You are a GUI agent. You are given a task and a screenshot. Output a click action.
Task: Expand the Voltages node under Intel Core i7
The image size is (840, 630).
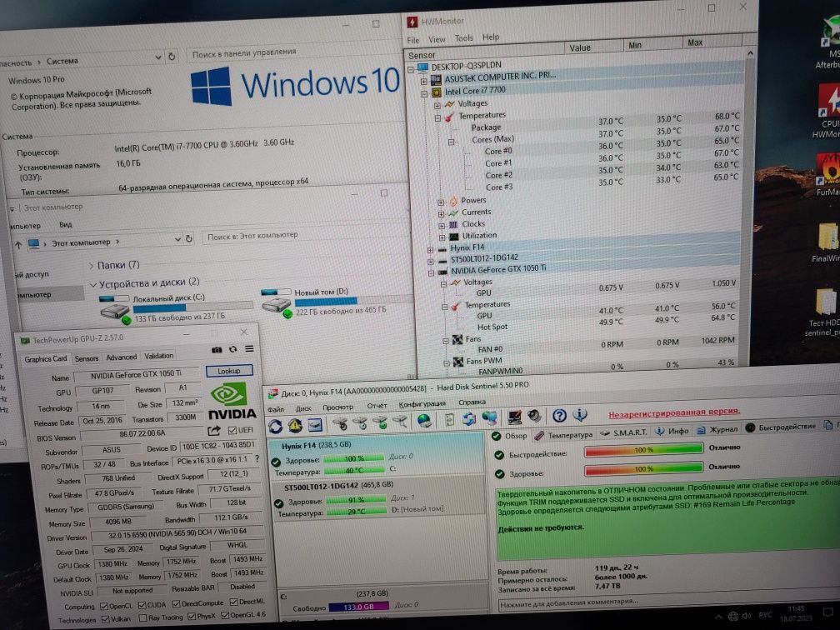pyautogui.click(x=437, y=106)
